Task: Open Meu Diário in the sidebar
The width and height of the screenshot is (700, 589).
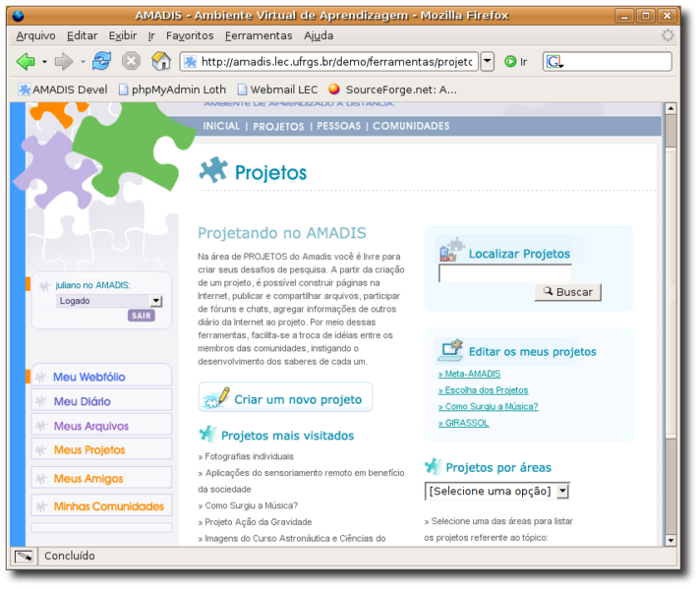Action: [x=102, y=401]
